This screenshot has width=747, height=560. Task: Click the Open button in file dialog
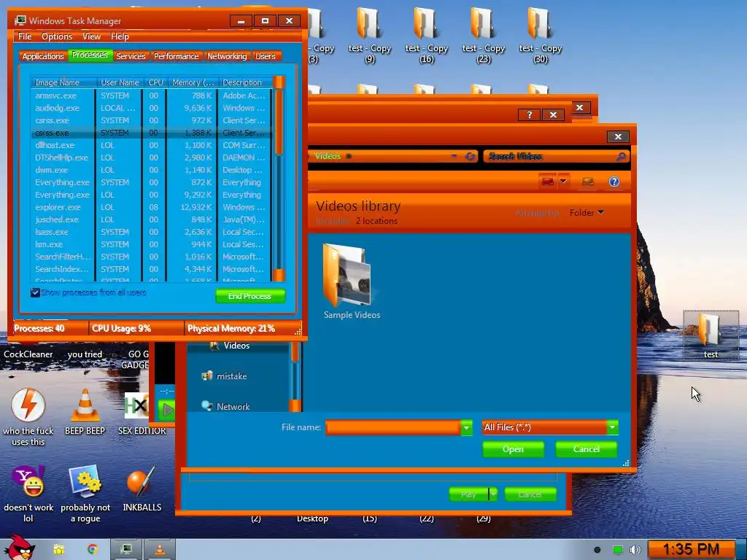click(x=513, y=449)
